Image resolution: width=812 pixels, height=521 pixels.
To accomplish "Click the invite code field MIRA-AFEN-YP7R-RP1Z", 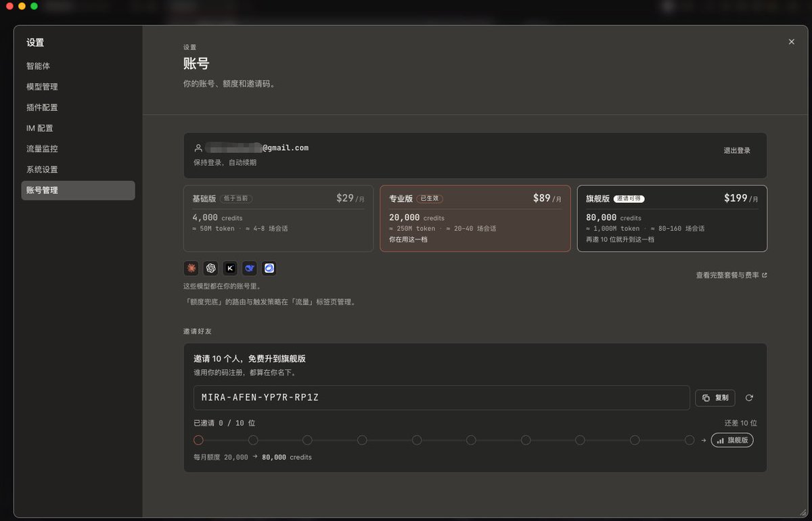I will [x=441, y=398].
